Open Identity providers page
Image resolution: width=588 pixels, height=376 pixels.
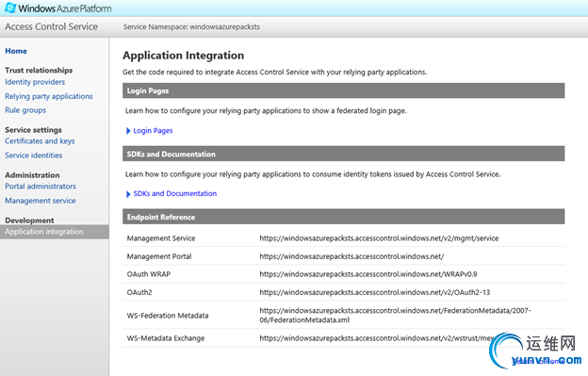coord(35,82)
